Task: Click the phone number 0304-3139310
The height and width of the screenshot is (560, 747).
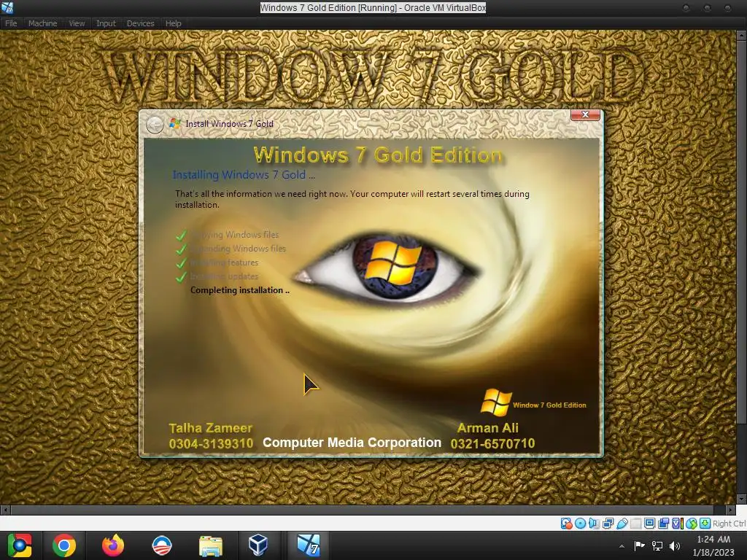Action: [x=211, y=444]
